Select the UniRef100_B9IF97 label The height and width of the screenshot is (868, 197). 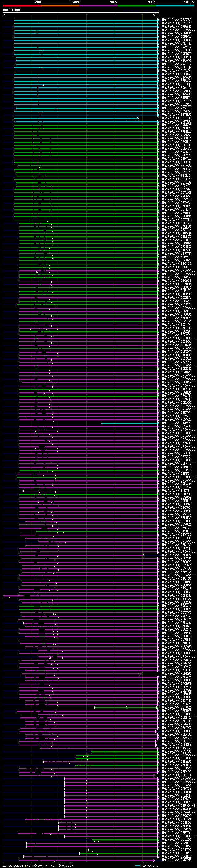(177, 50)
